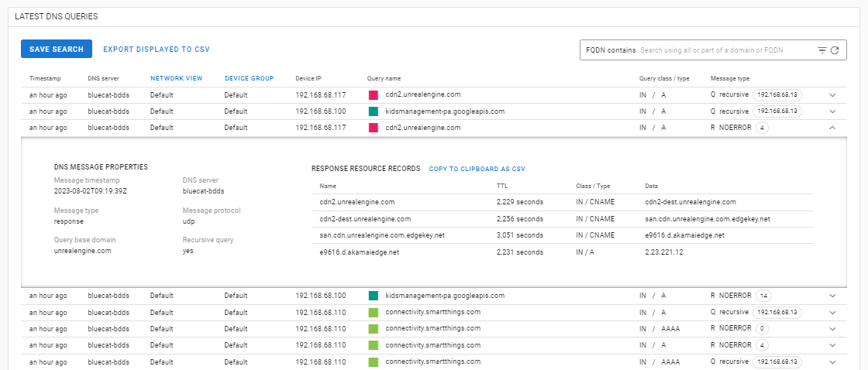Click query base domain unrealengine.com value
This screenshot has height=370, width=868.
(x=83, y=251)
